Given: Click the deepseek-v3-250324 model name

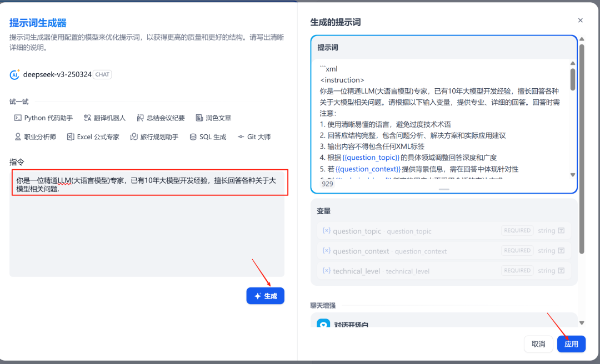Looking at the screenshot, I should tap(57, 74).
